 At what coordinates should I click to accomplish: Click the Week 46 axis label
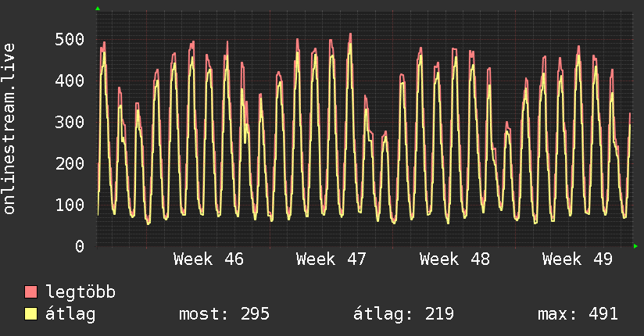(x=209, y=259)
